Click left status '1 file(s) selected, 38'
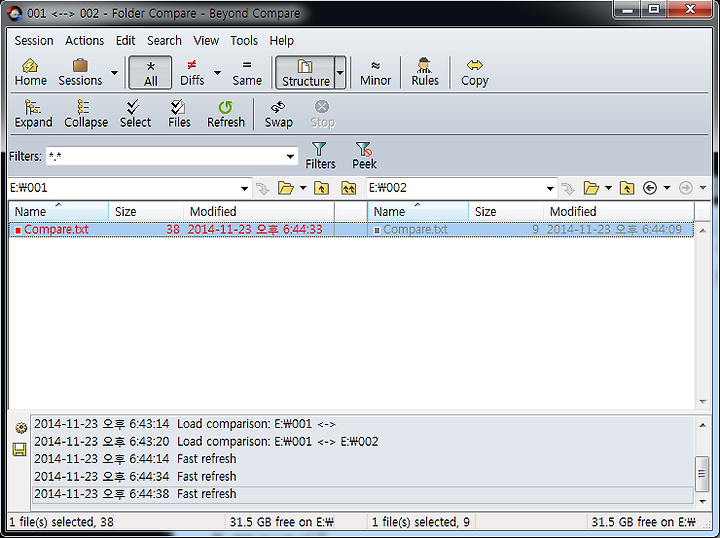Image resolution: width=720 pixels, height=538 pixels. (x=62, y=522)
